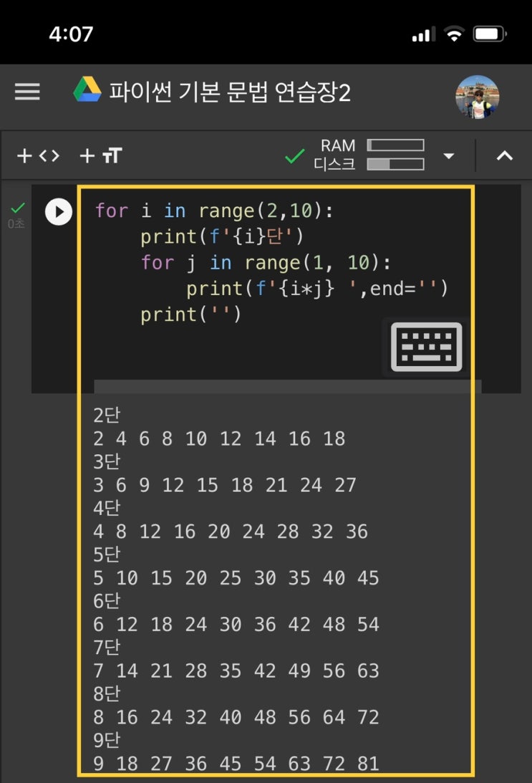Show the on-screen keyboard icon
The height and width of the screenshot is (783, 532).
pyautogui.click(x=427, y=347)
